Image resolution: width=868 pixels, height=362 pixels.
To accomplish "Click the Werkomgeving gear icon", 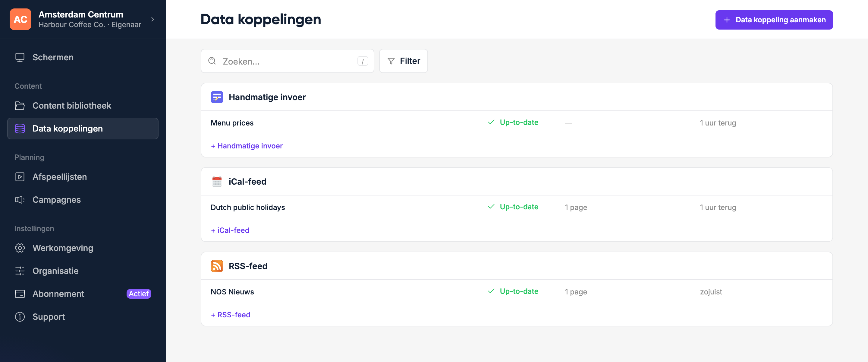I will [x=20, y=248].
